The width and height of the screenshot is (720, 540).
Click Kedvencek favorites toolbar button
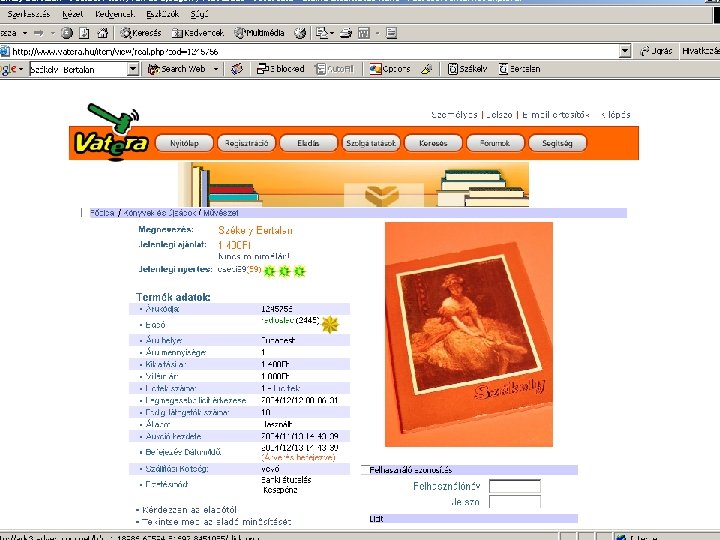(x=197, y=33)
